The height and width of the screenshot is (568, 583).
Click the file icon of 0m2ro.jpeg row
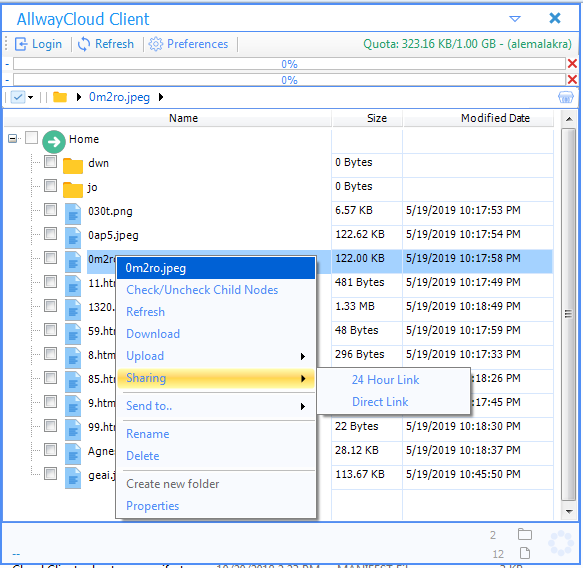click(73, 261)
